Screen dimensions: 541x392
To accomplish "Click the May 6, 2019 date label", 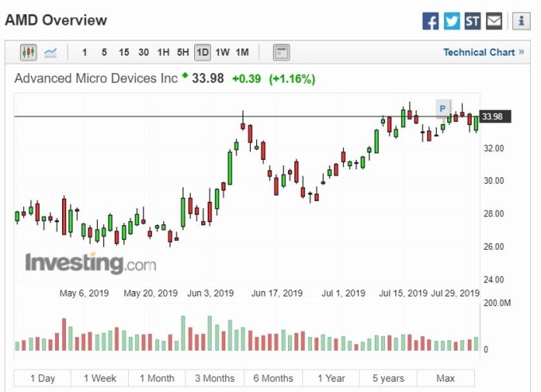I will (84, 293).
